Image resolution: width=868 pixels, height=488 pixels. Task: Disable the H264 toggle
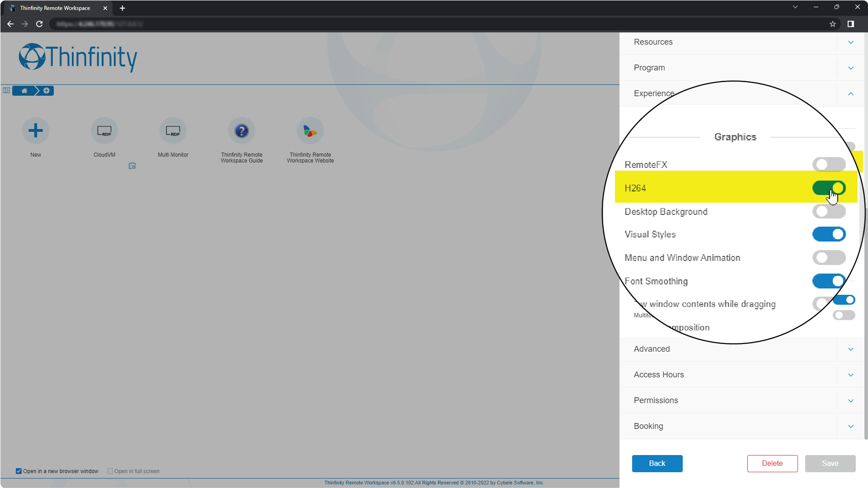click(x=830, y=188)
